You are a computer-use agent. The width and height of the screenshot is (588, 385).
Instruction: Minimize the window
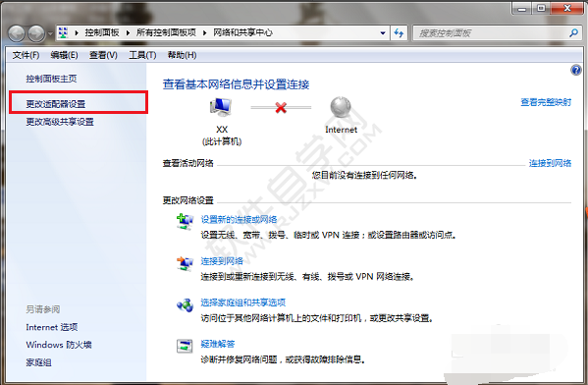[521, 8]
